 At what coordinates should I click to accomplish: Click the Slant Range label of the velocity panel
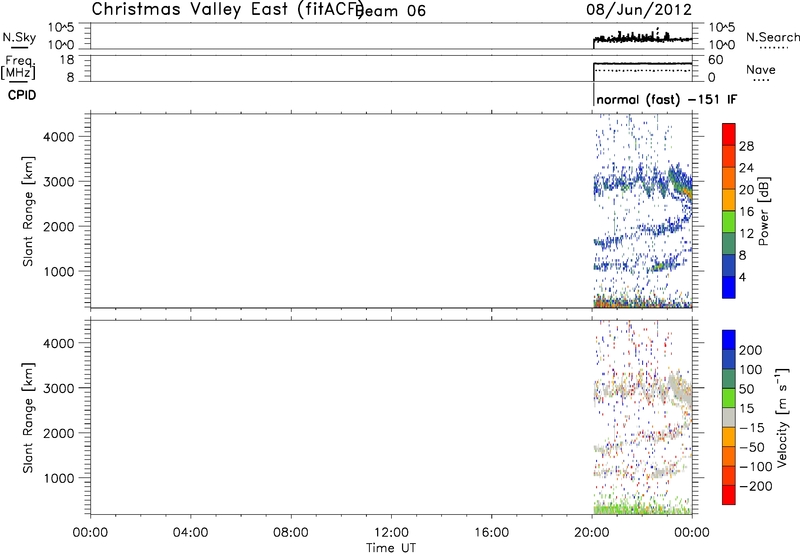pos(28,418)
